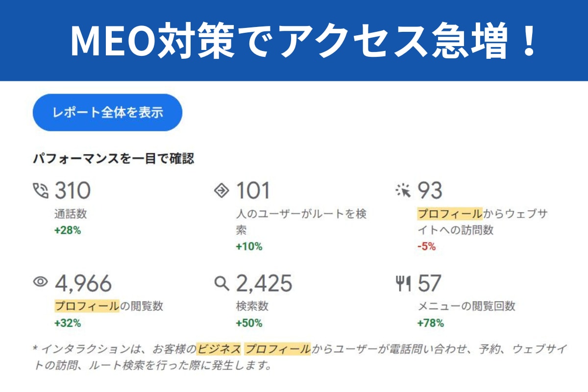Select the 310 calls count
The width and height of the screenshot is (588, 392).
[73, 191]
